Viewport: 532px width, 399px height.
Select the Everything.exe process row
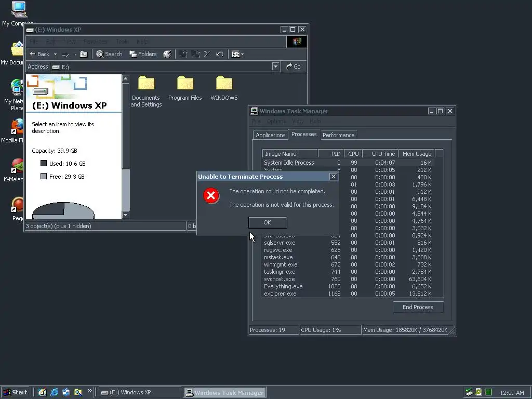[349, 286]
